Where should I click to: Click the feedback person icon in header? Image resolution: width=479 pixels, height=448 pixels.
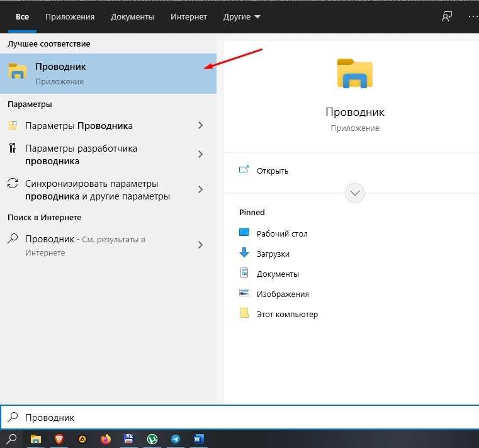tap(447, 16)
